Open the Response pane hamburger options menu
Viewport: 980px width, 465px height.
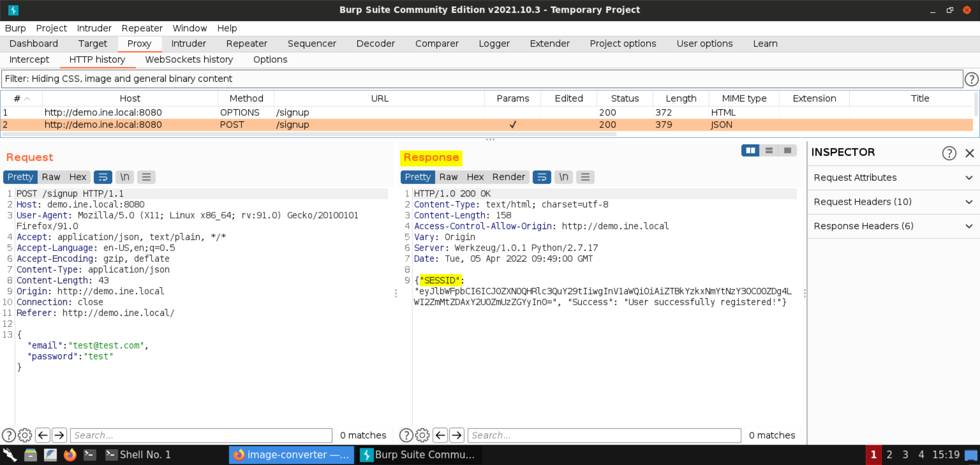coord(585,177)
